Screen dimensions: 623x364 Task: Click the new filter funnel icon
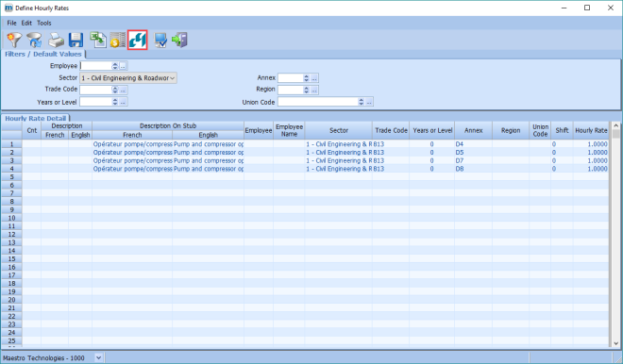[x=14, y=40]
